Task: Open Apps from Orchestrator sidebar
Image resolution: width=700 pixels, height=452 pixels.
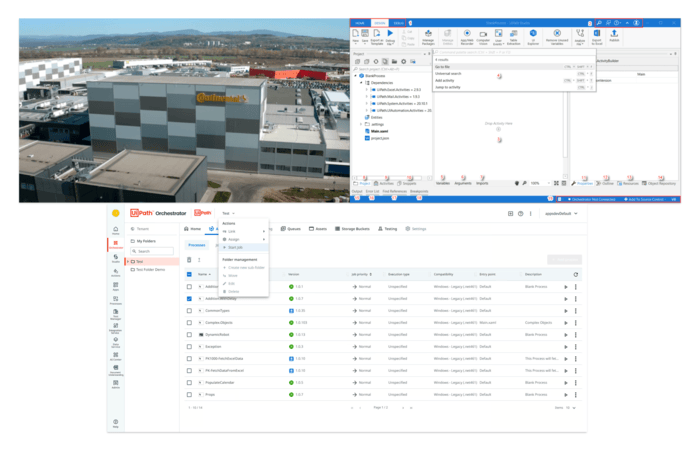Action: click(x=116, y=286)
